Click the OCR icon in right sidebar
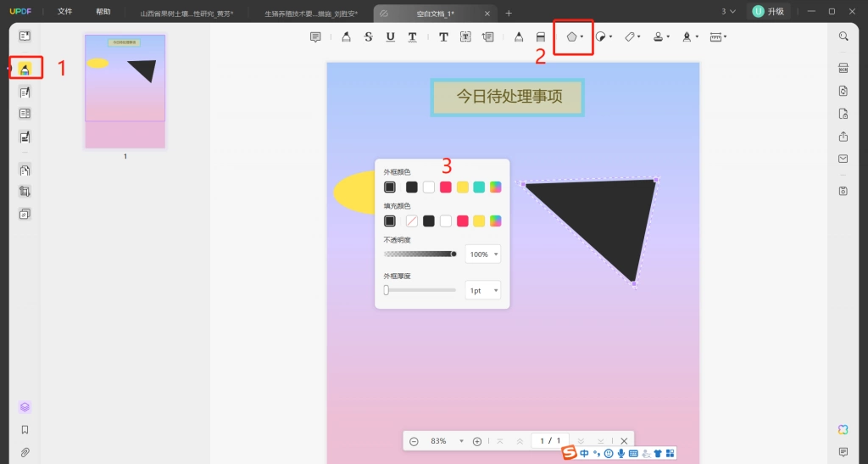The height and width of the screenshot is (464, 868). (843, 68)
